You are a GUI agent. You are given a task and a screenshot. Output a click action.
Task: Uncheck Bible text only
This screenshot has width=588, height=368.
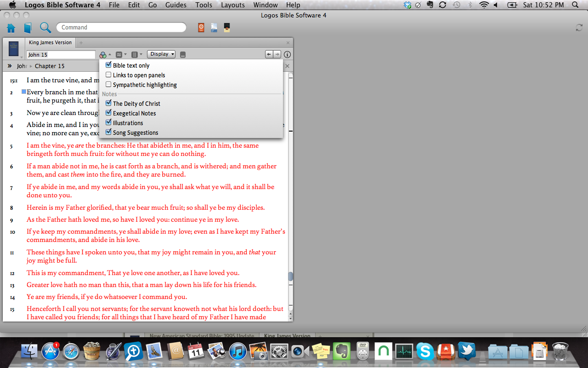click(109, 65)
